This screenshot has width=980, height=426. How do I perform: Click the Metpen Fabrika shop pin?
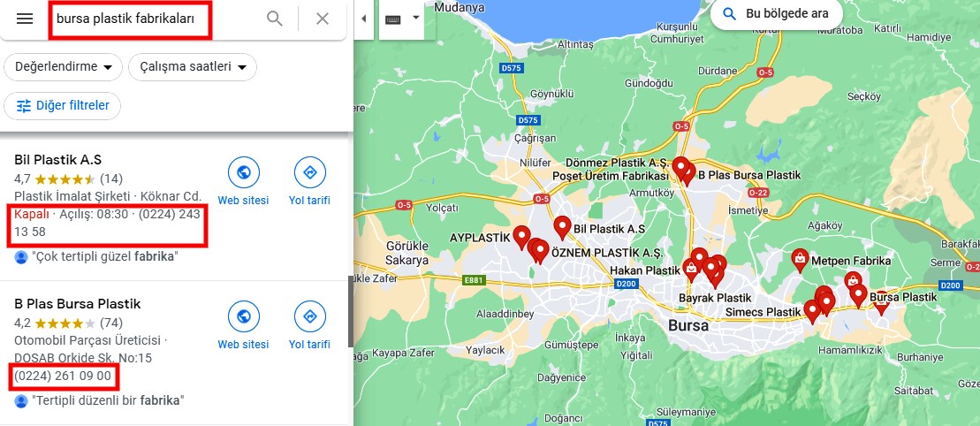tap(800, 260)
